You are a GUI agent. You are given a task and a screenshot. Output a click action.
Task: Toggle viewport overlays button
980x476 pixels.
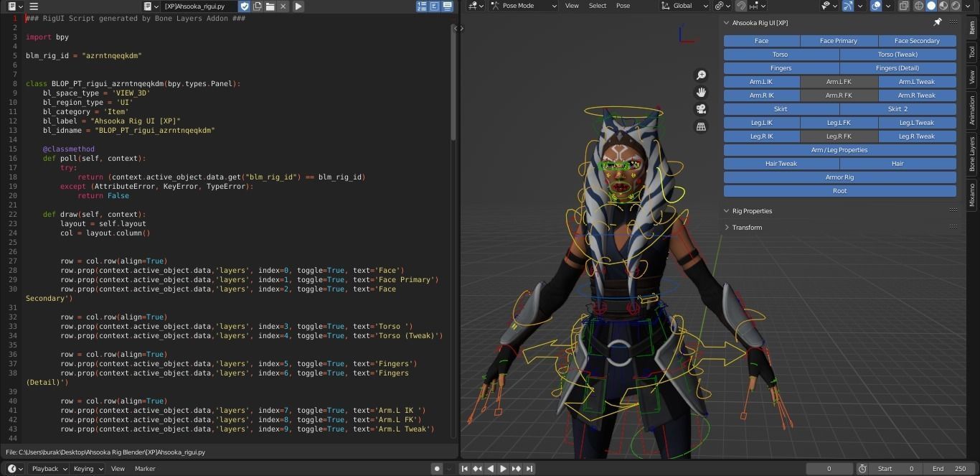(x=876, y=6)
